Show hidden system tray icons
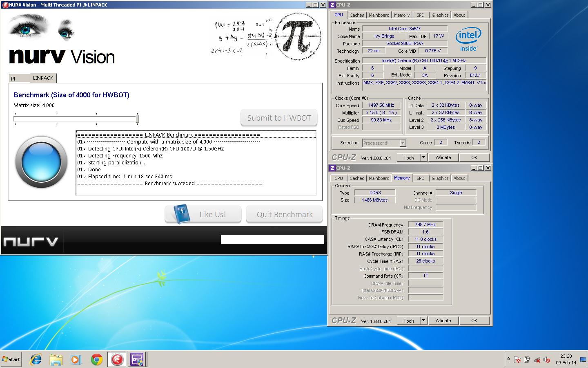The height and width of the screenshot is (368, 588). 508,359
